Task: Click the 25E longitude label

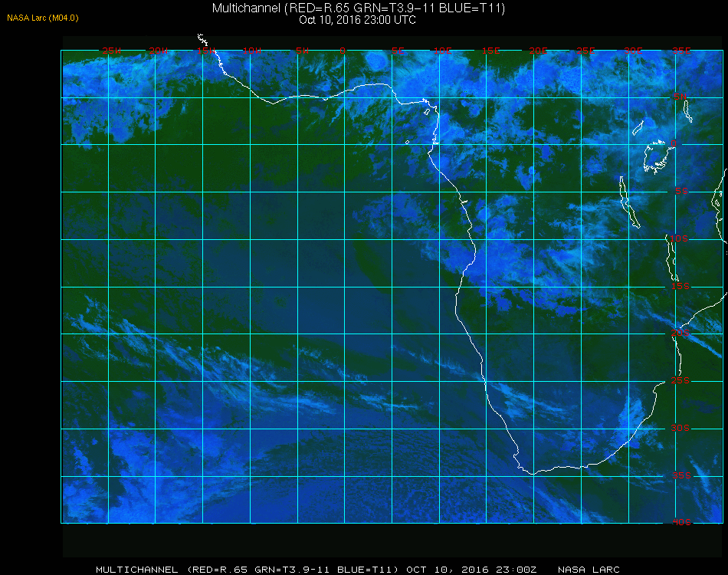Action: (x=585, y=51)
